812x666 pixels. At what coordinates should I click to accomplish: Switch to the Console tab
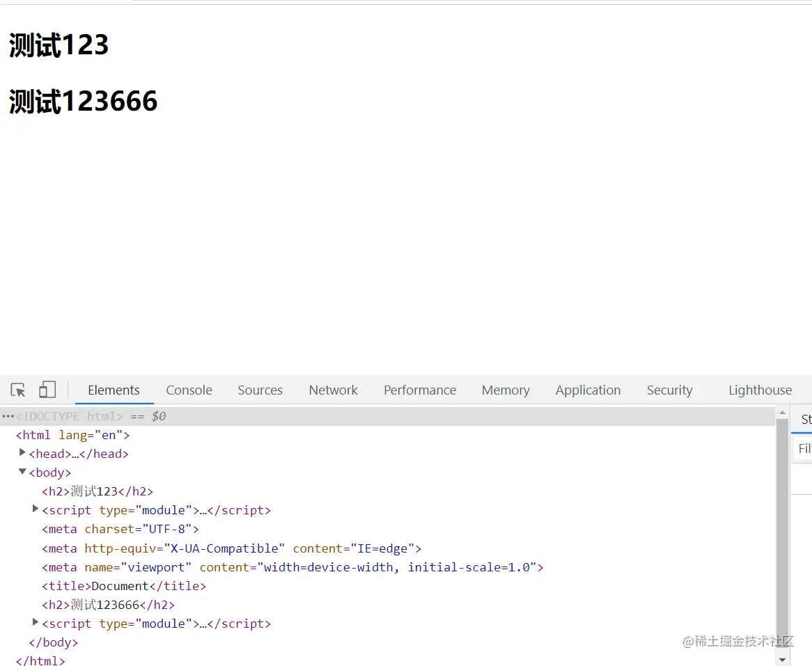coord(189,390)
